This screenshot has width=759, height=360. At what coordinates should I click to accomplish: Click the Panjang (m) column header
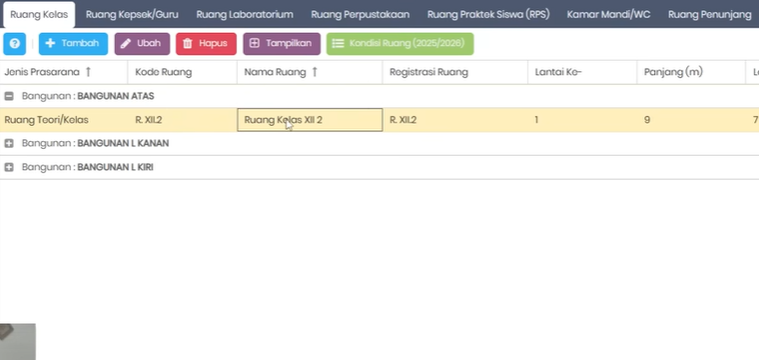click(x=691, y=73)
